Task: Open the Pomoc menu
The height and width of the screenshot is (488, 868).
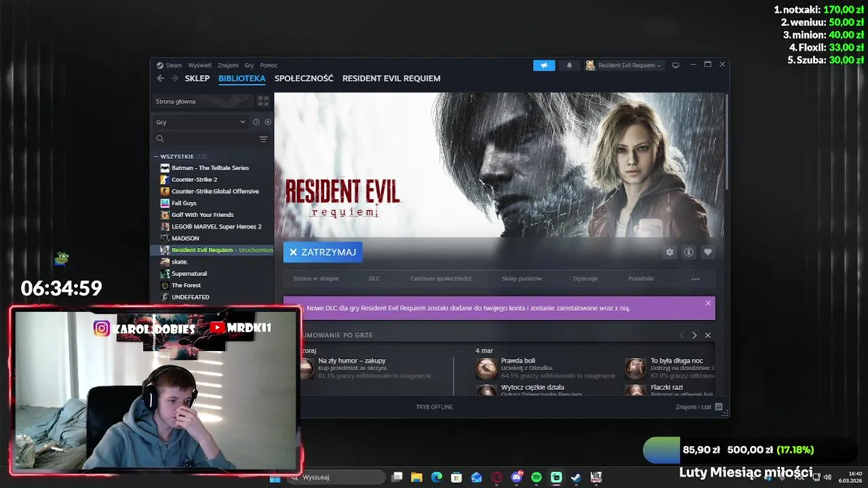Action: [x=269, y=66]
